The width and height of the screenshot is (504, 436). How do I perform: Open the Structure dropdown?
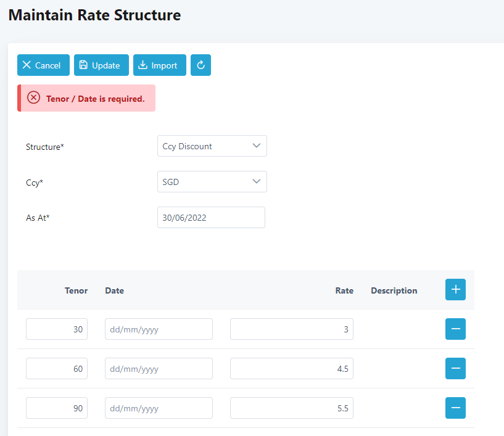pyautogui.click(x=212, y=146)
